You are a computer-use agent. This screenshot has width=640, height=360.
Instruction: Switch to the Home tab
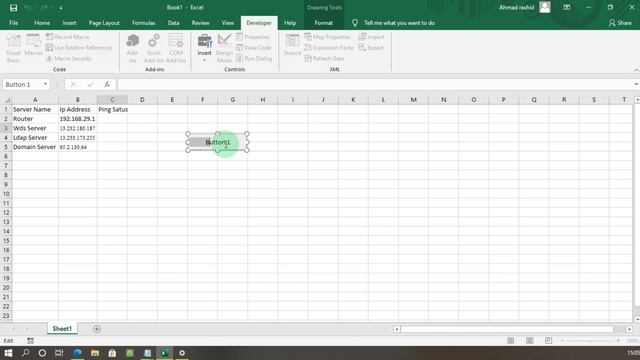[x=42, y=23]
